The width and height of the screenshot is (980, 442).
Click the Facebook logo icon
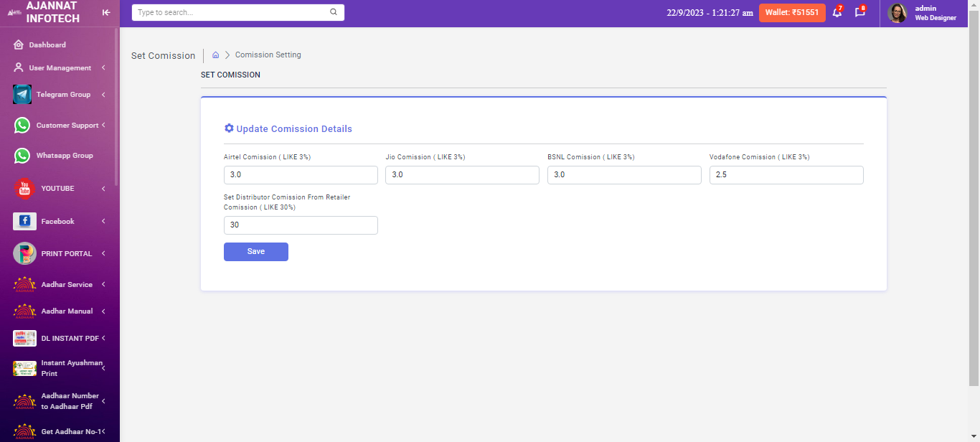click(x=24, y=222)
